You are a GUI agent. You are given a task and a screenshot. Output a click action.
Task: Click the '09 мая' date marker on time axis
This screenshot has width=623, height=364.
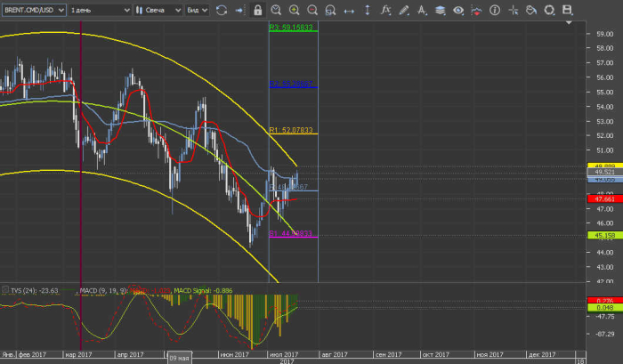coord(179,358)
